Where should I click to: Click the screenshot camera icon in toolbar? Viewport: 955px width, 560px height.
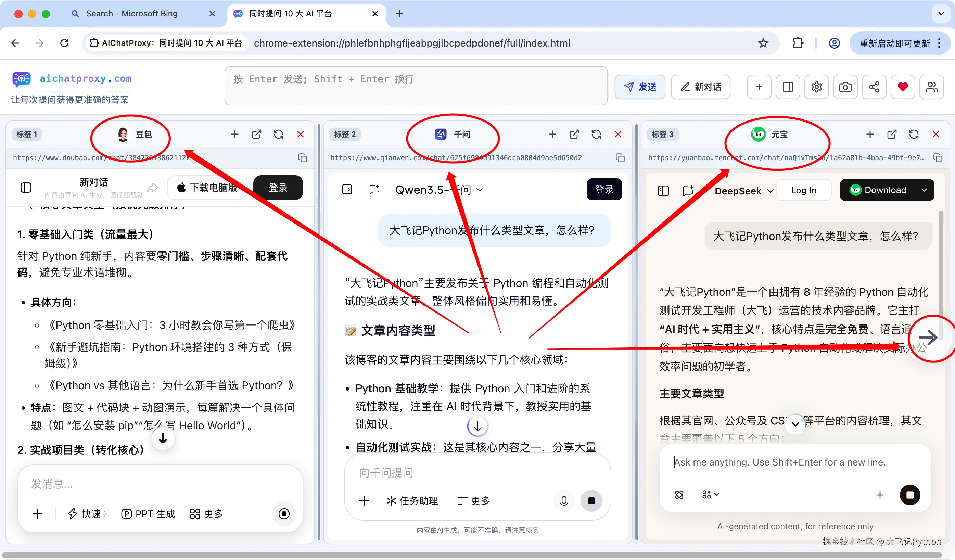(845, 87)
